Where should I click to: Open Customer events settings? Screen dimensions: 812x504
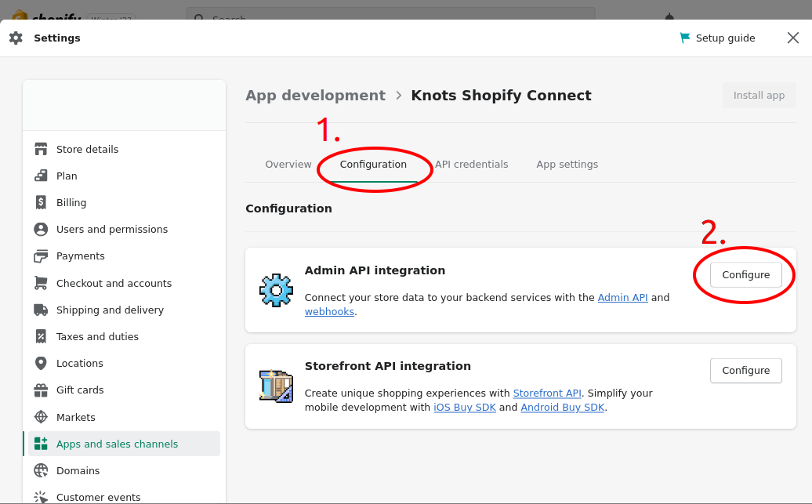[125, 497]
